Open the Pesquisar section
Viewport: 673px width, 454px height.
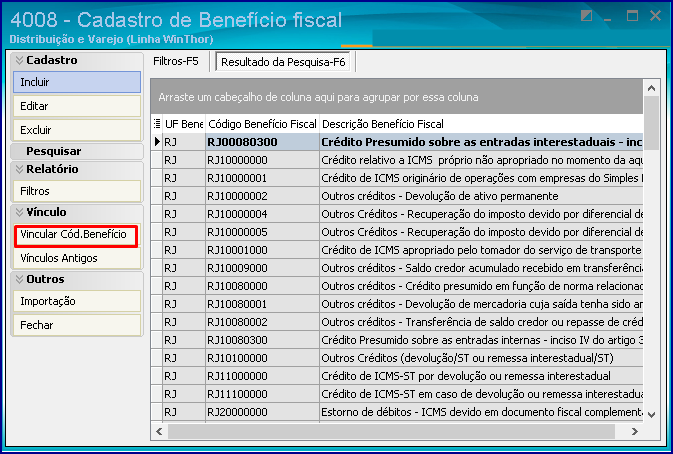pyautogui.click(x=77, y=151)
